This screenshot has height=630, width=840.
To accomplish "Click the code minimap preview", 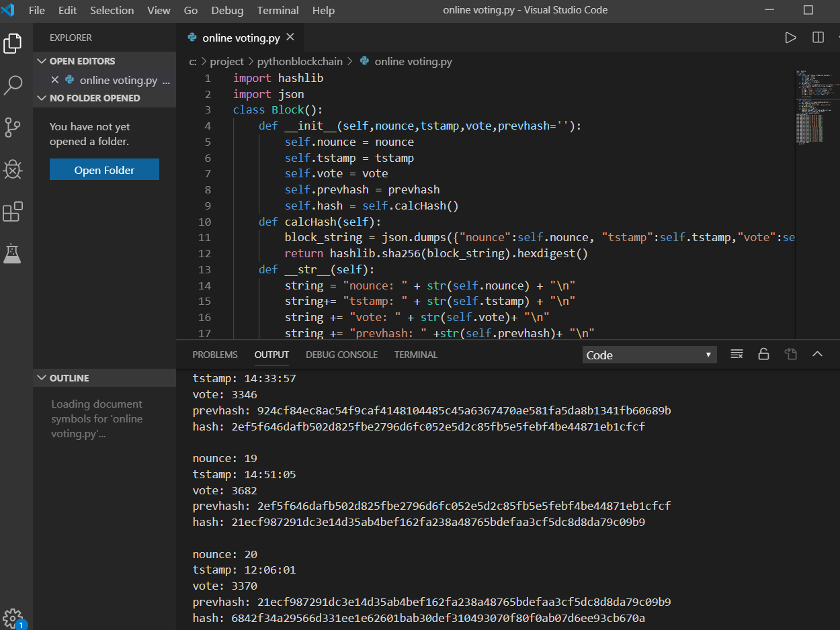I will pyautogui.click(x=817, y=107).
